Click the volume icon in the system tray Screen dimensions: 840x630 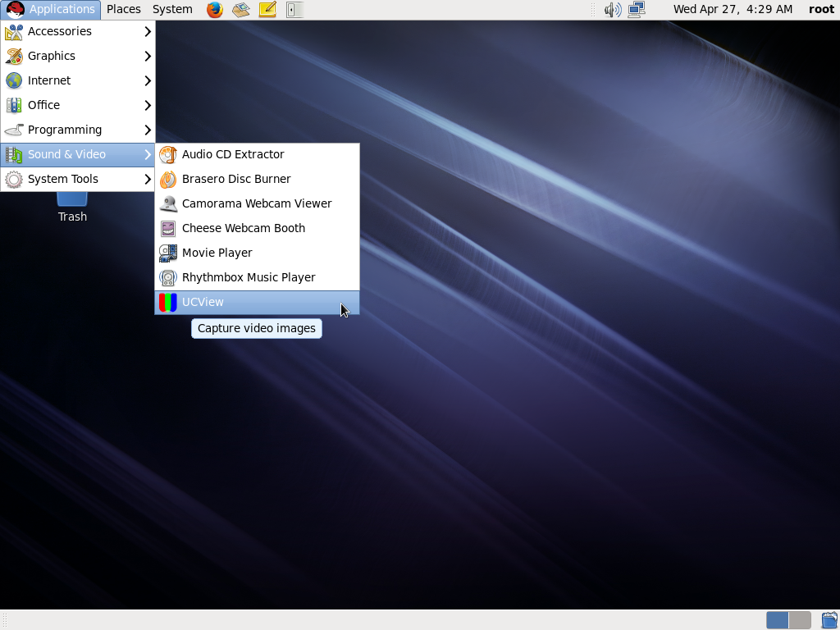613,9
